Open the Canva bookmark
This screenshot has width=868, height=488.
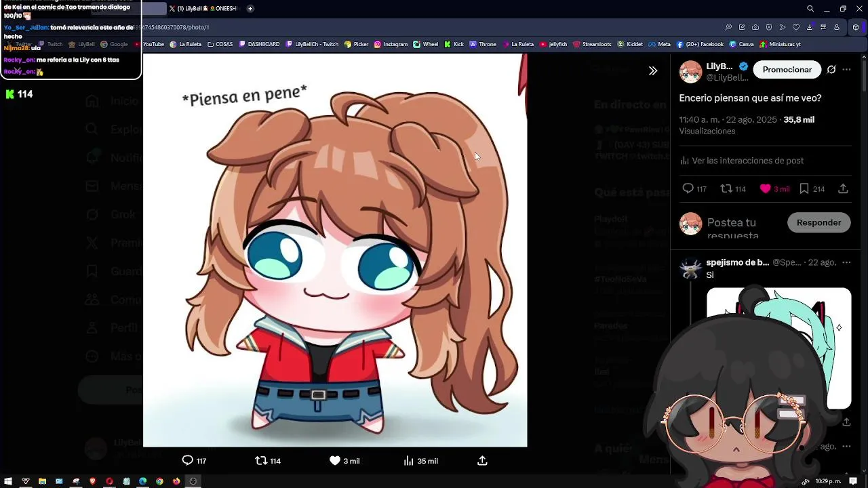click(741, 44)
